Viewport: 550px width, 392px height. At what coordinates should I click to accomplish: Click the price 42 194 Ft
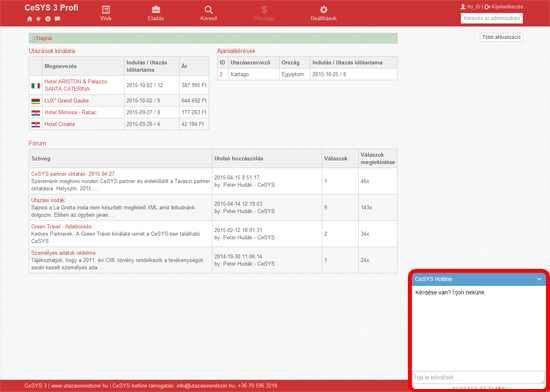(x=193, y=124)
